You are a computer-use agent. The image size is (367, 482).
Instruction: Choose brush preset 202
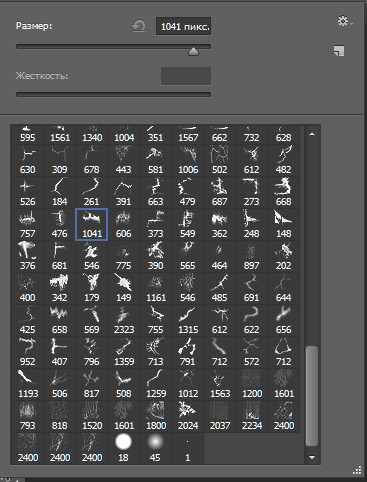pos(284,257)
